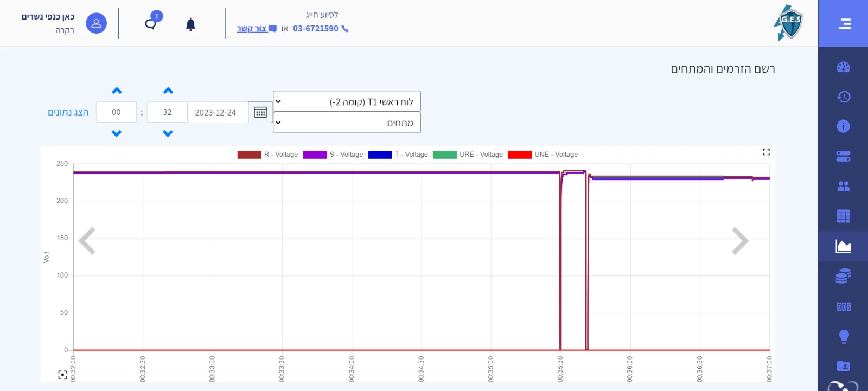Open the area chart icon in sidebar
The width and height of the screenshot is (868, 391).
[843, 246]
